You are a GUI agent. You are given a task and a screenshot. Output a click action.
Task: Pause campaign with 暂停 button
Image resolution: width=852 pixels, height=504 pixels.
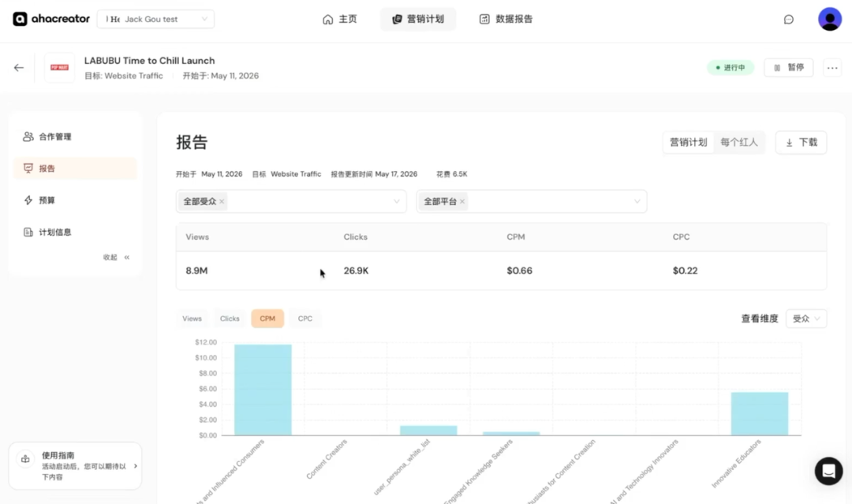tap(788, 67)
